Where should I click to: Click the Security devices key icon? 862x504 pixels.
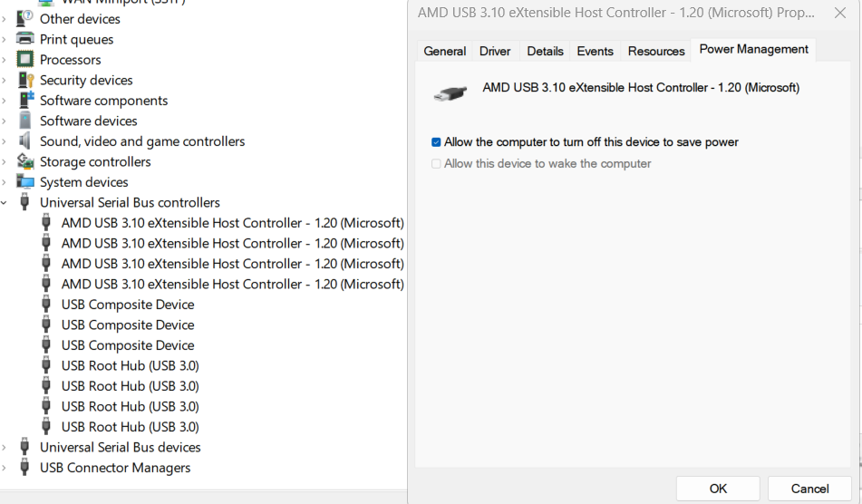click(x=25, y=80)
